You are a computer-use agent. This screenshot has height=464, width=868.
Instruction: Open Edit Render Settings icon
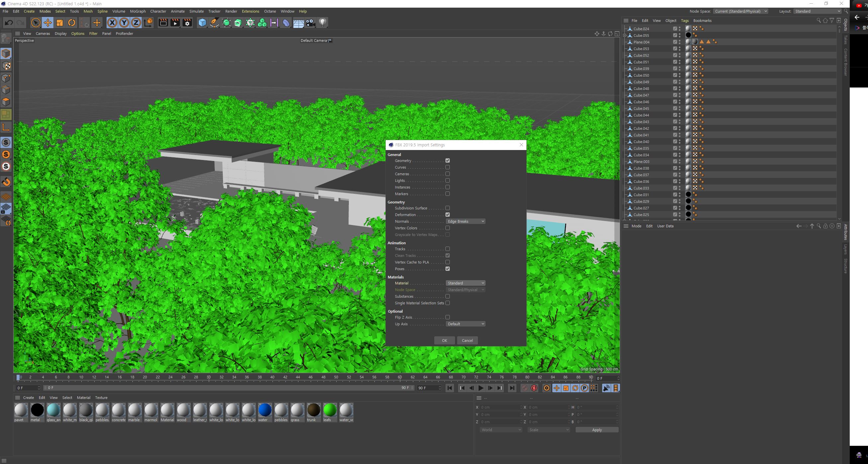pos(187,23)
